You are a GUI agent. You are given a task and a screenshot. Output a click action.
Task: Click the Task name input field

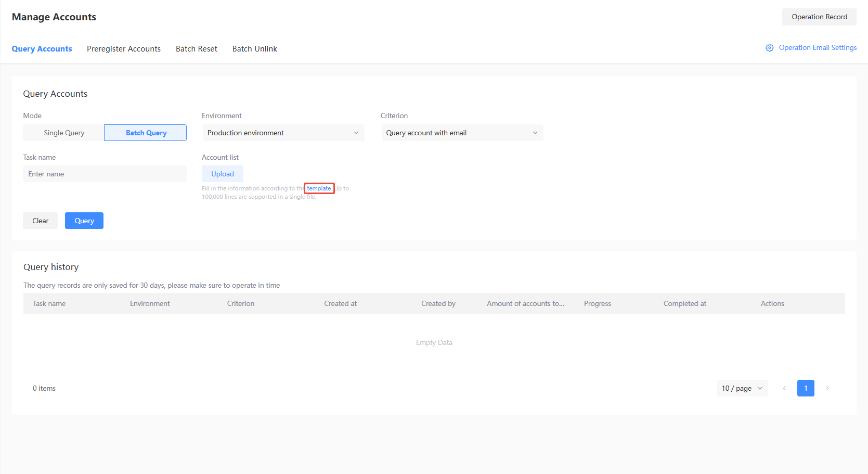pyautogui.click(x=104, y=174)
